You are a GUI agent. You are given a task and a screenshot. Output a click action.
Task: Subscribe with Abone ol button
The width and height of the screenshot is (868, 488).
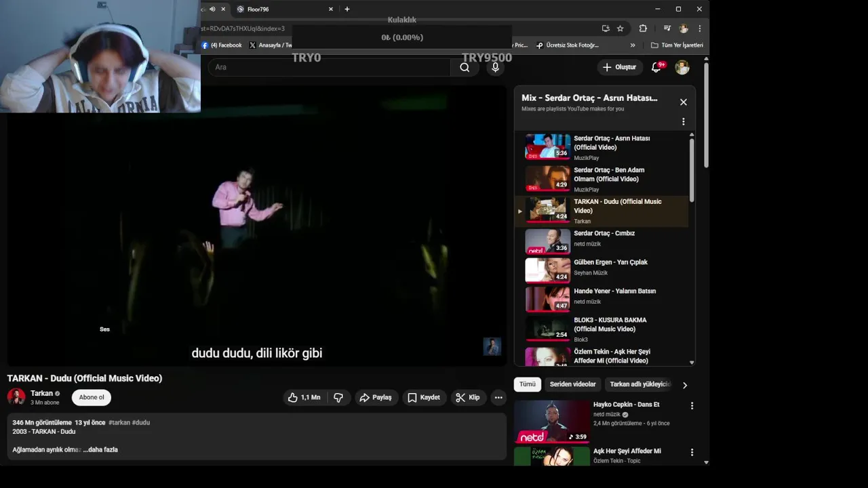coord(92,397)
